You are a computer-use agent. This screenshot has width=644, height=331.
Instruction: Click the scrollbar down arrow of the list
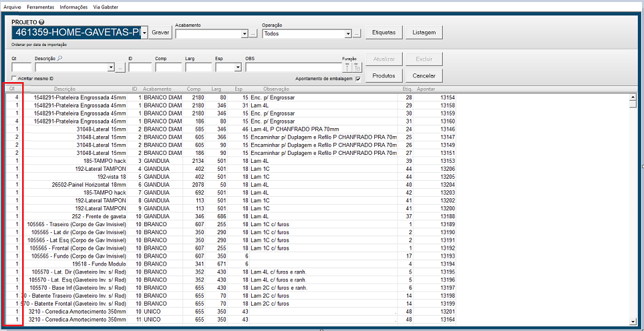tap(633, 321)
